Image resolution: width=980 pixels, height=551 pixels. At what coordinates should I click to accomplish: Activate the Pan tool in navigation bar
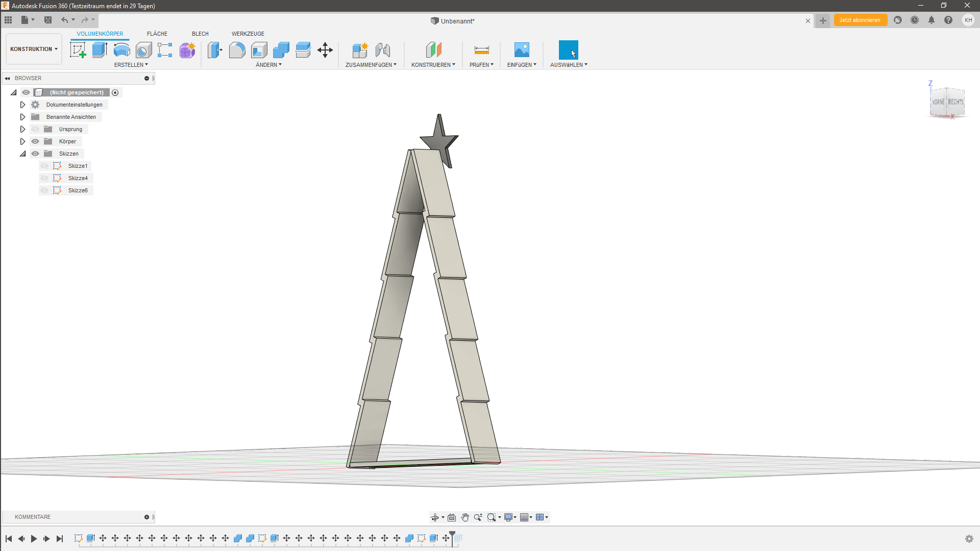(x=464, y=517)
